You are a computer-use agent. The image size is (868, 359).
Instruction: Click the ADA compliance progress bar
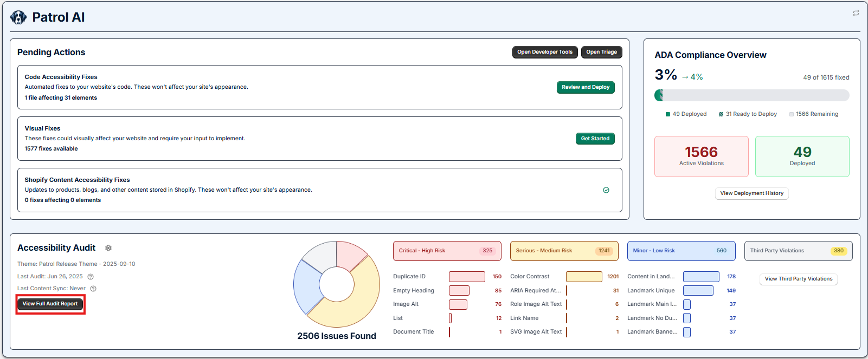coord(752,95)
